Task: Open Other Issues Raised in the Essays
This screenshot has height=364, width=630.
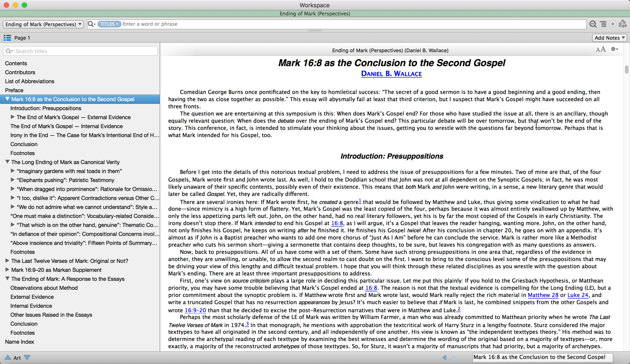Action: [x=51, y=315]
